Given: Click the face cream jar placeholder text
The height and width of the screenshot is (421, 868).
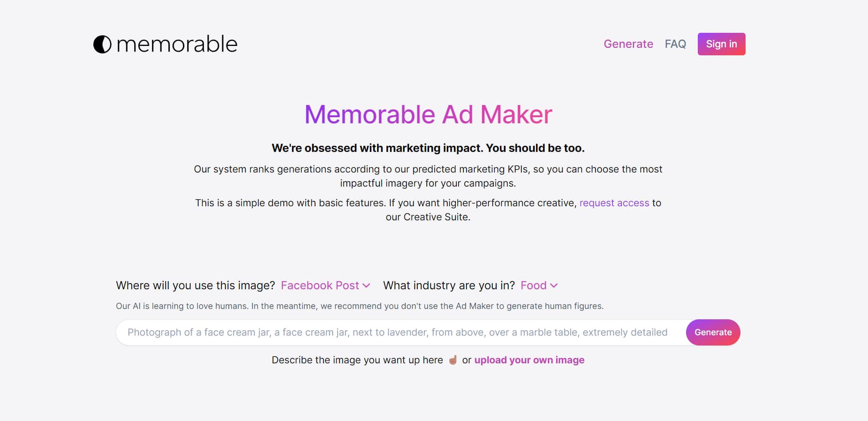Looking at the screenshot, I should [398, 332].
